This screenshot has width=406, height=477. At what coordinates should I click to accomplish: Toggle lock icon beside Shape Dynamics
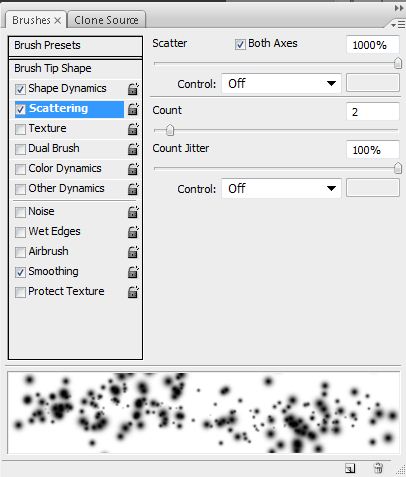133,89
